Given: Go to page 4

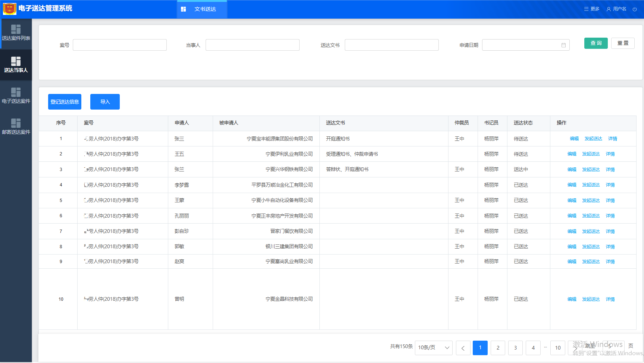Looking at the screenshot, I should click(533, 348).
